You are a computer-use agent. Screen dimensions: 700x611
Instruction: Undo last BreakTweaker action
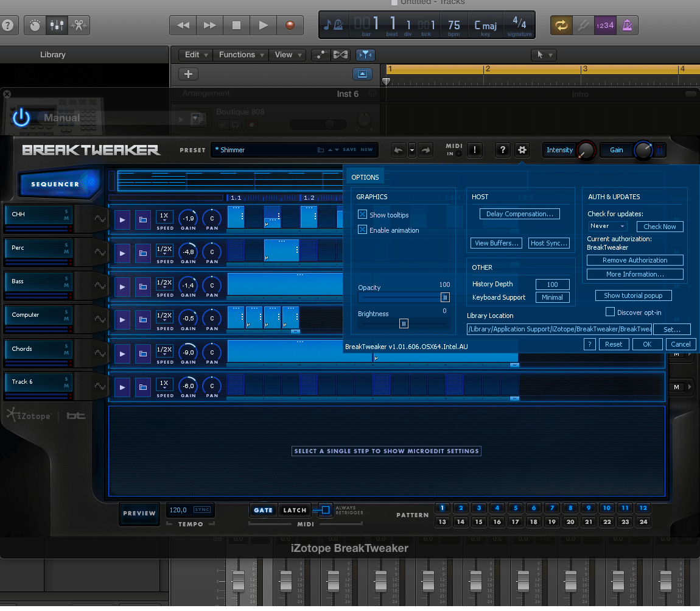399,150
